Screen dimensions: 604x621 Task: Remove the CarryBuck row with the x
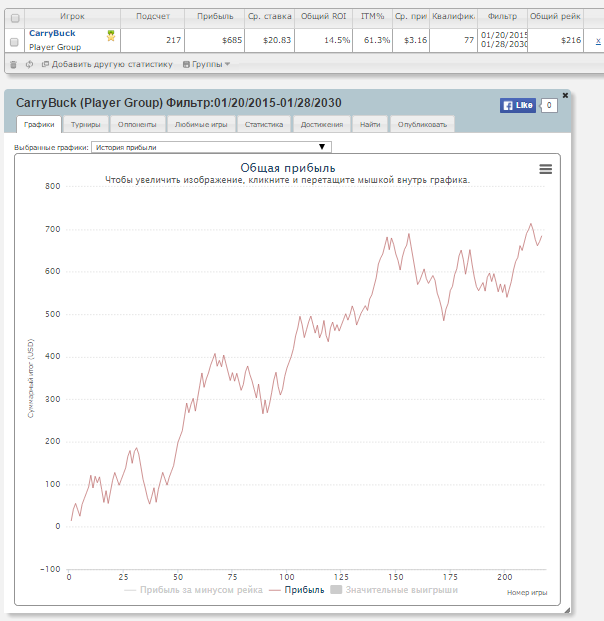[597, 40]
